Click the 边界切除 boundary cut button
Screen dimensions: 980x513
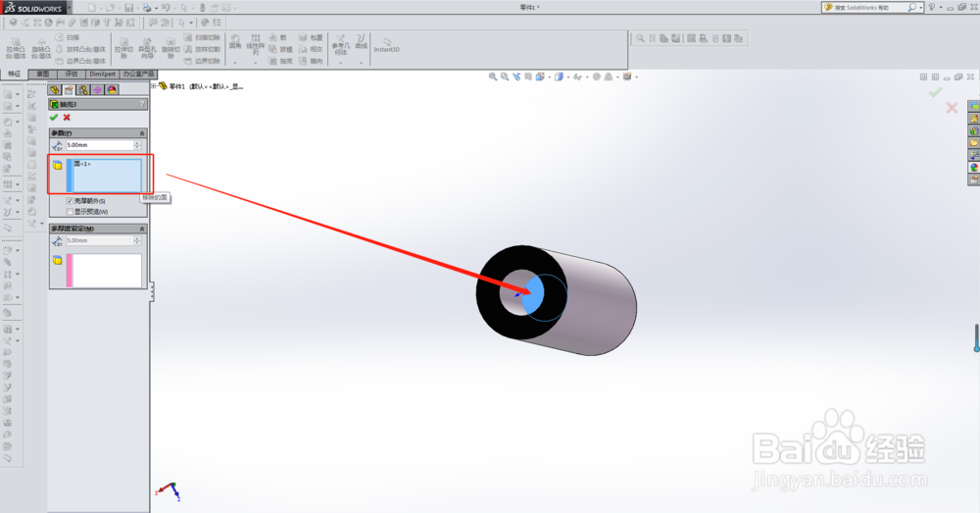(x=202, y=61)
